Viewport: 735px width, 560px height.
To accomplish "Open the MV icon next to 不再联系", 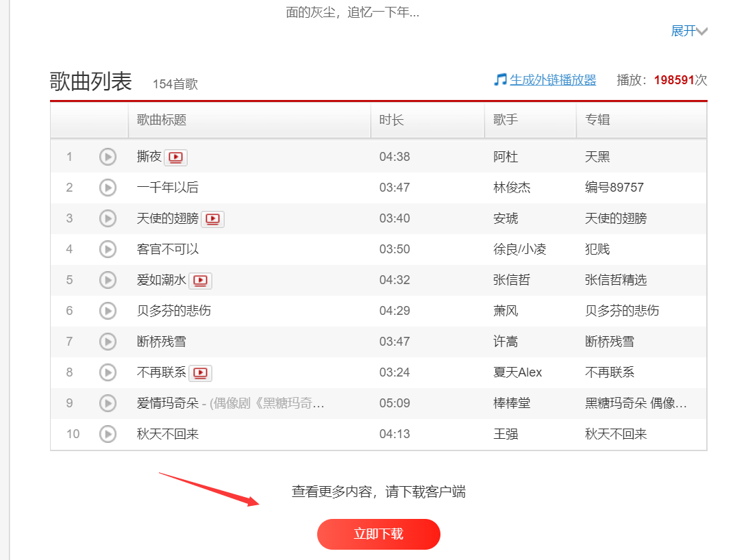I will pyautogui.click(x=201, y=372).
